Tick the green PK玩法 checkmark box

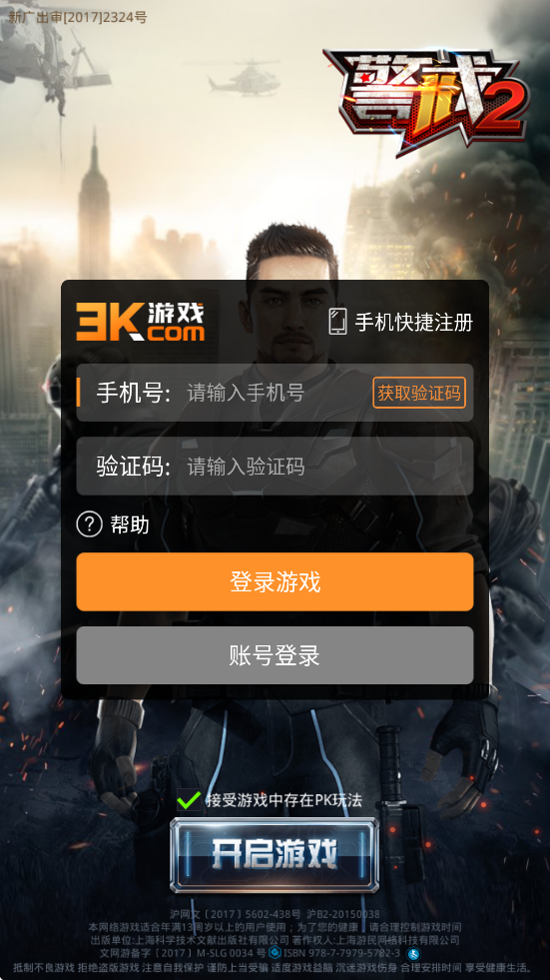click(x=189, y=799)
